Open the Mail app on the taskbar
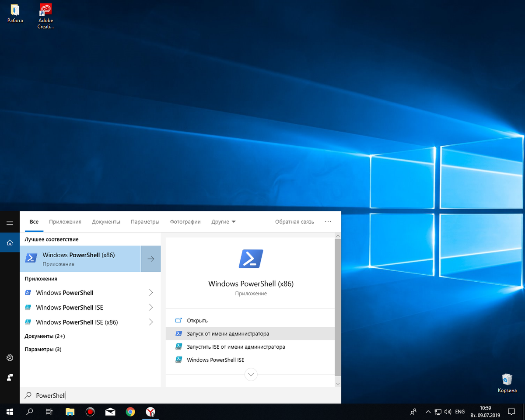 tap(110, 412)
